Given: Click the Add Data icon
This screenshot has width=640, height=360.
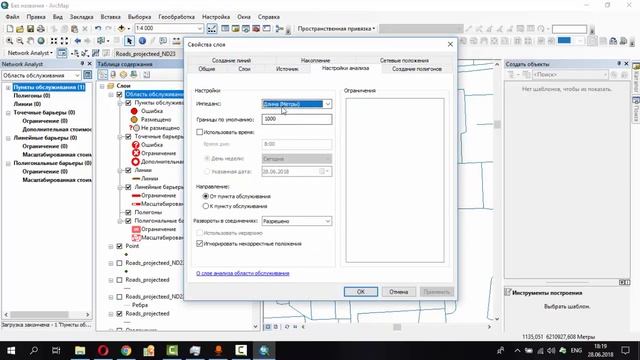Looking at the screenshot, I should (x=121, y=29).
